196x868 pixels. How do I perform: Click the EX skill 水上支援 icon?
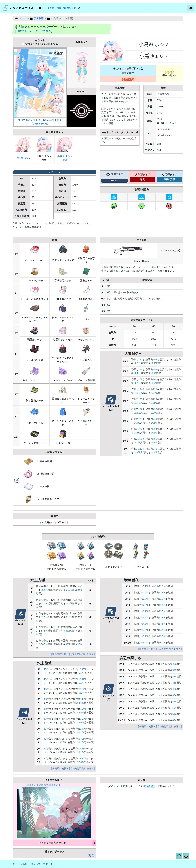click(x=20, y=614)
